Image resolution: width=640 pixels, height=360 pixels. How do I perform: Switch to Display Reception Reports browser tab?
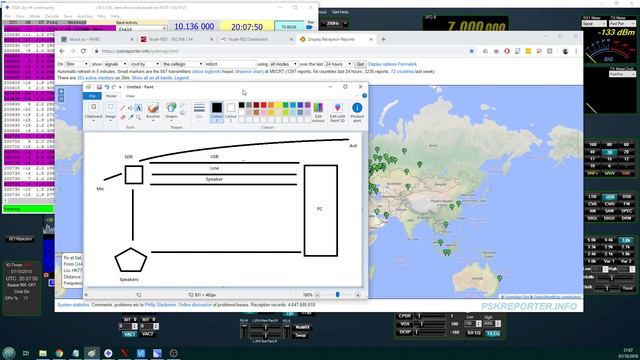(336, 39)
